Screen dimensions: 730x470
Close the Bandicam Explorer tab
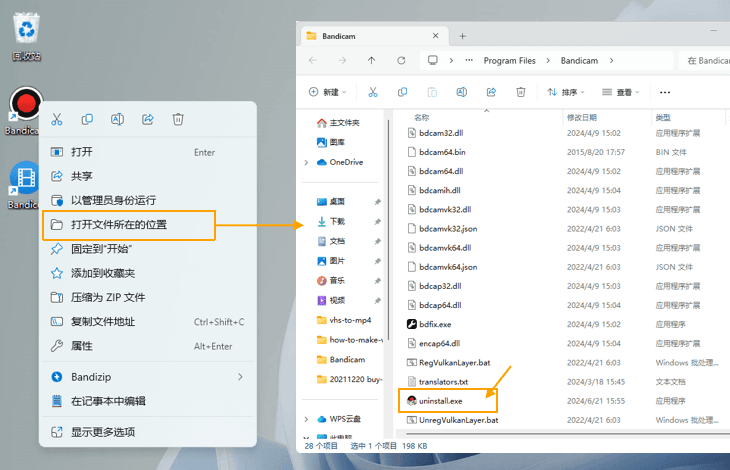435,36
